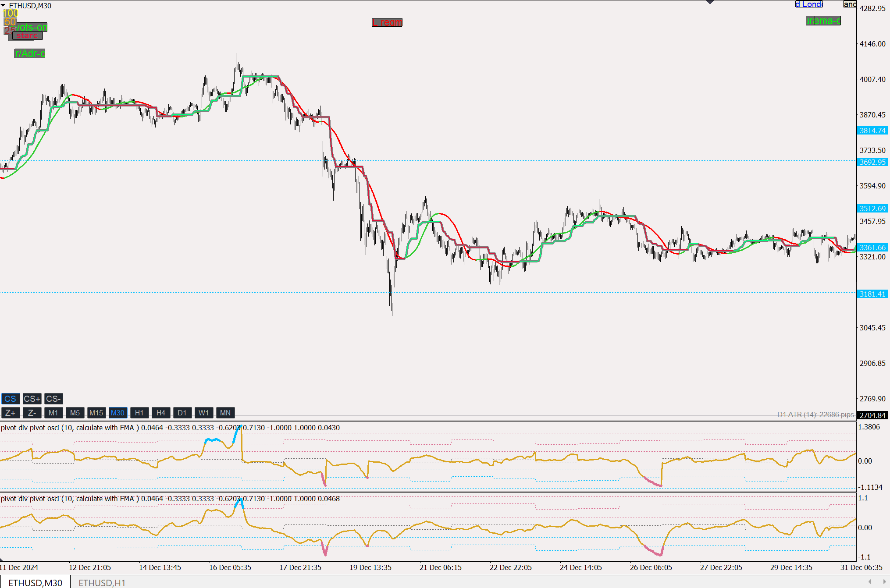The width and height of the screenshot is (890, 588).
Task: Click the Adr-on green button
Action: (30, 53)
